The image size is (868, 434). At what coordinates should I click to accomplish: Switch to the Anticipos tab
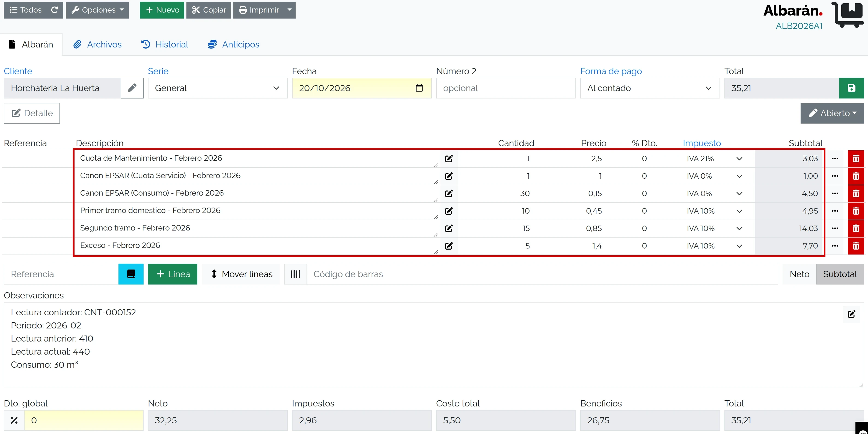[x=233, y=44]
